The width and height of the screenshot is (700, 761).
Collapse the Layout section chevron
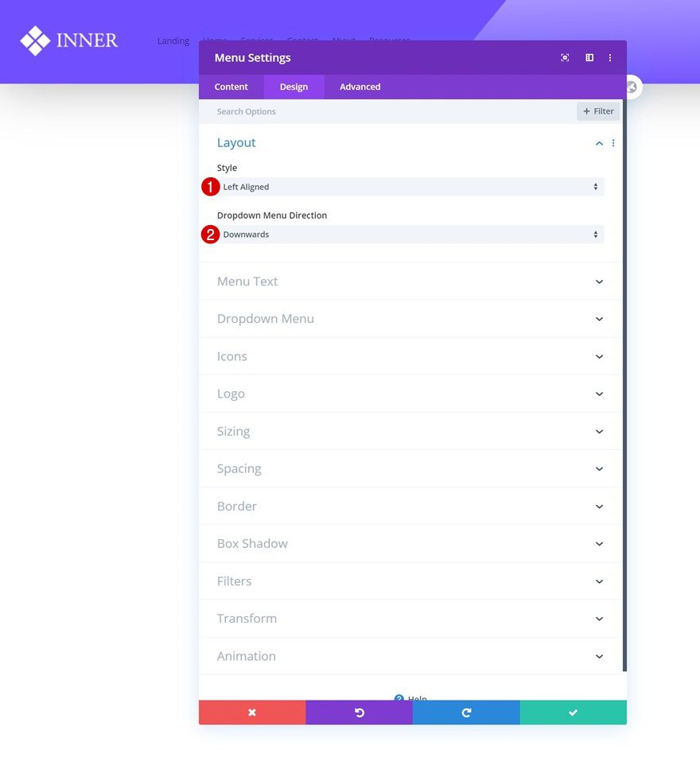(x=599, y=143)
